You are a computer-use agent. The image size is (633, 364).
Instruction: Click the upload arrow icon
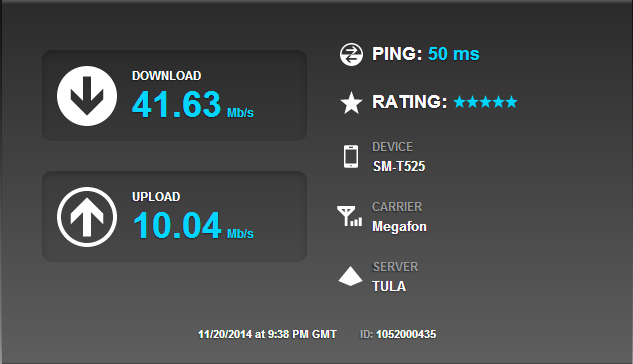pos(87,217)
